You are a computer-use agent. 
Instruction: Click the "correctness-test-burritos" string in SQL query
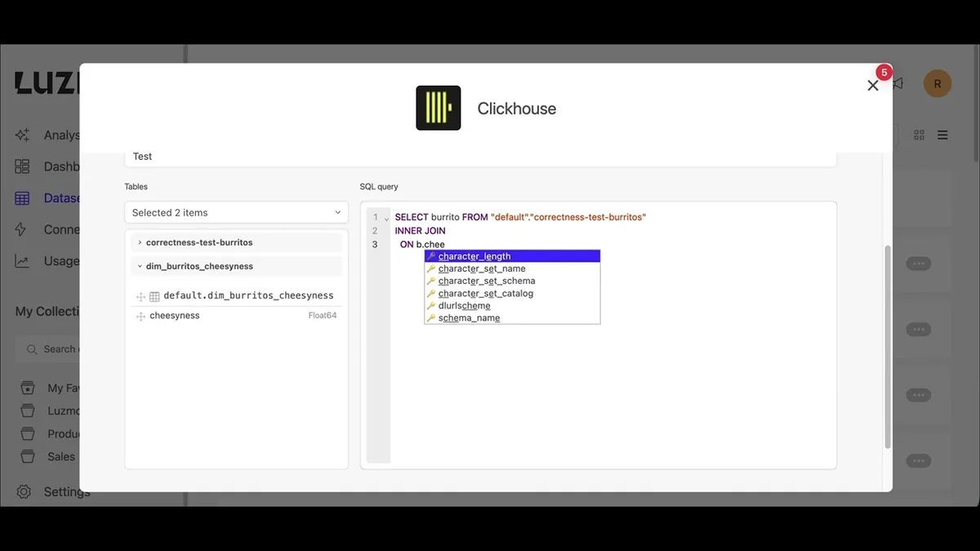point(589,217)
